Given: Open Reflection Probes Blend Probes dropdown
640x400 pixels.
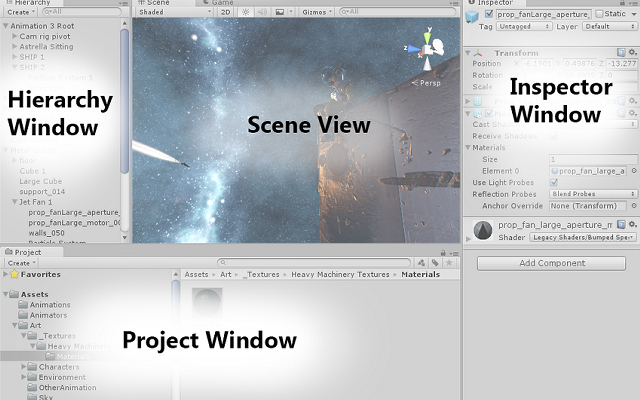Looking at the screenshot, I should coord(593,193).
